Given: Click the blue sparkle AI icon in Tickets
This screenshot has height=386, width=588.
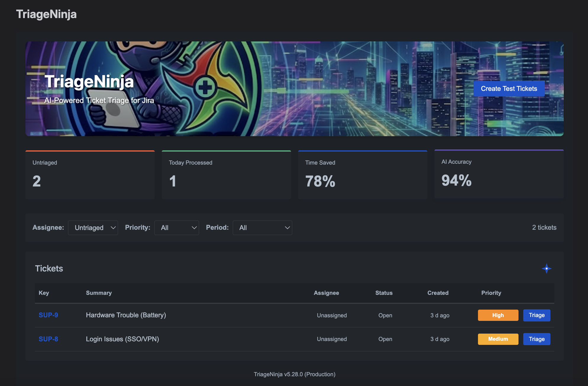Looking at the screenshot, I should coord(546,268).
